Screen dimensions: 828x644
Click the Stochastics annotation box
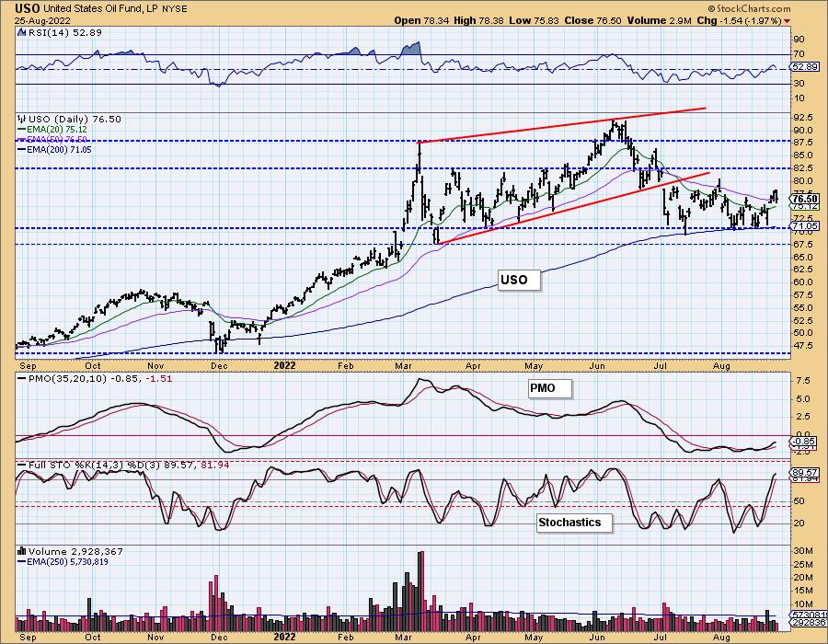tap(574, 523)
